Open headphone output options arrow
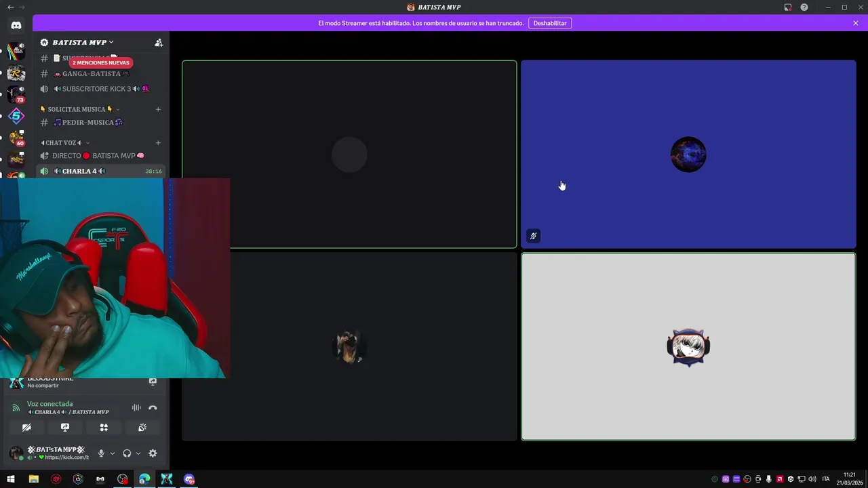The image size is (868, 488). click(x=138, y=453)
